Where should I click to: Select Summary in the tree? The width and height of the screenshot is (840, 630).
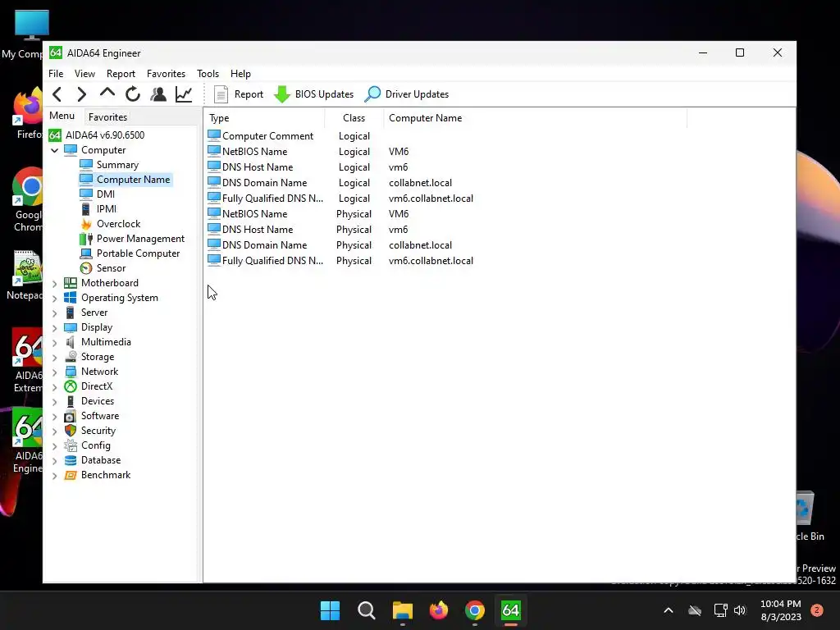pyautogui.click(x=117, y=164)
